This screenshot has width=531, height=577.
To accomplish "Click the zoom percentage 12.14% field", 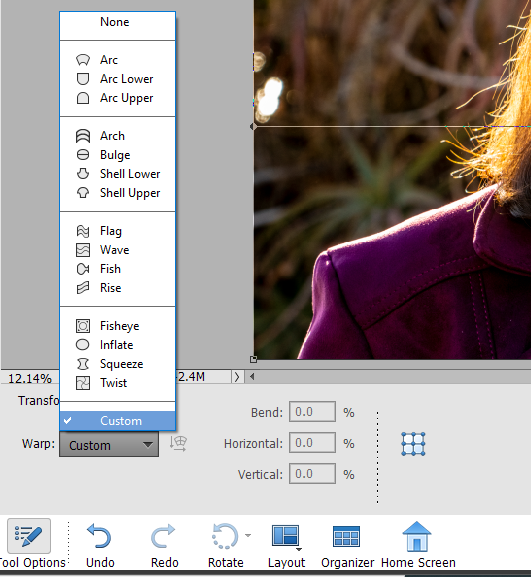I will [29, 378].
